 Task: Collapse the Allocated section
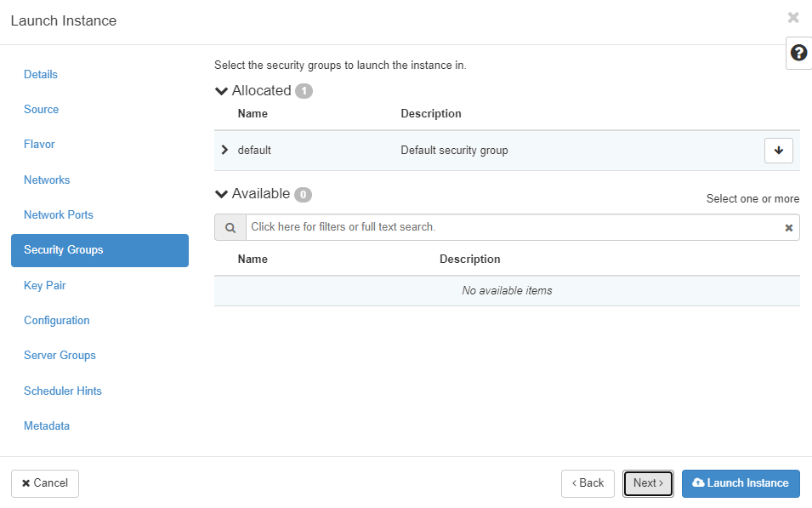222,91
